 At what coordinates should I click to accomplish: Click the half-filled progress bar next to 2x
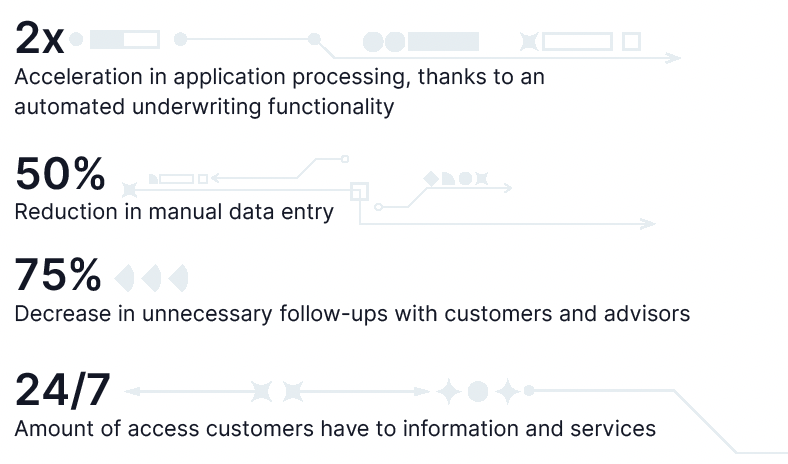click(x=125, y=40)
